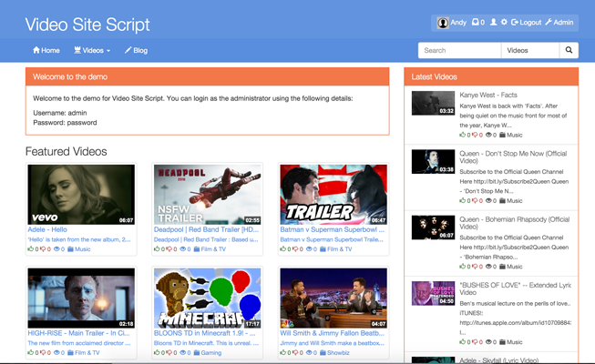Open BLOONS TD in Minecraft title link
Image resolution: width=595 pixels, height=364 pixels.
point(204,333)
